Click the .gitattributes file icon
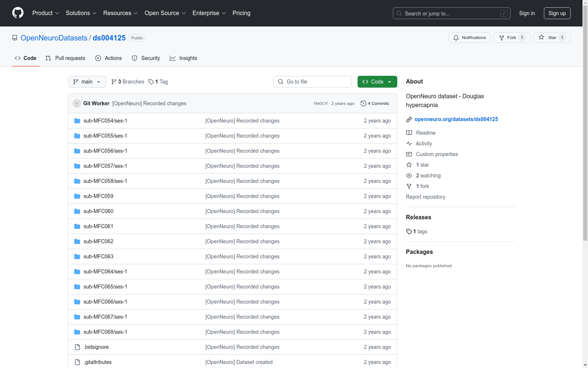This screenshot has width=588, height=368. [77, 362]
